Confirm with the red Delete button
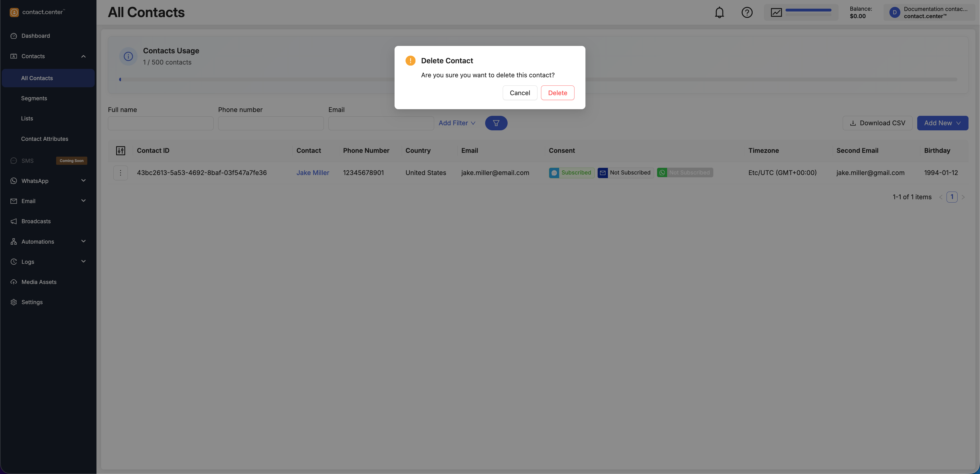This screenshot has width=980, height=474. click(x=557, y=93)
